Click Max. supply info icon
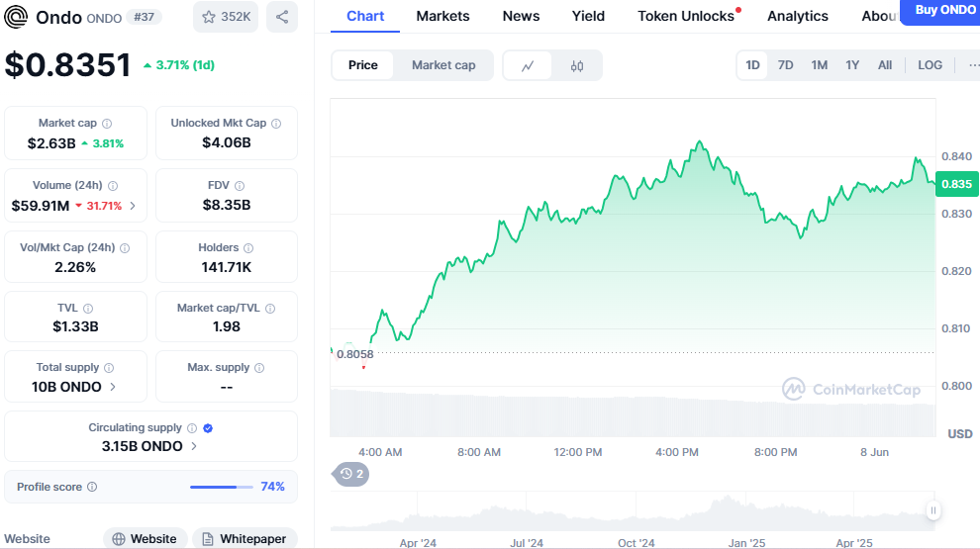Viewport: 980px width, 549px height. pyautogui.click(x=259, y=368)
